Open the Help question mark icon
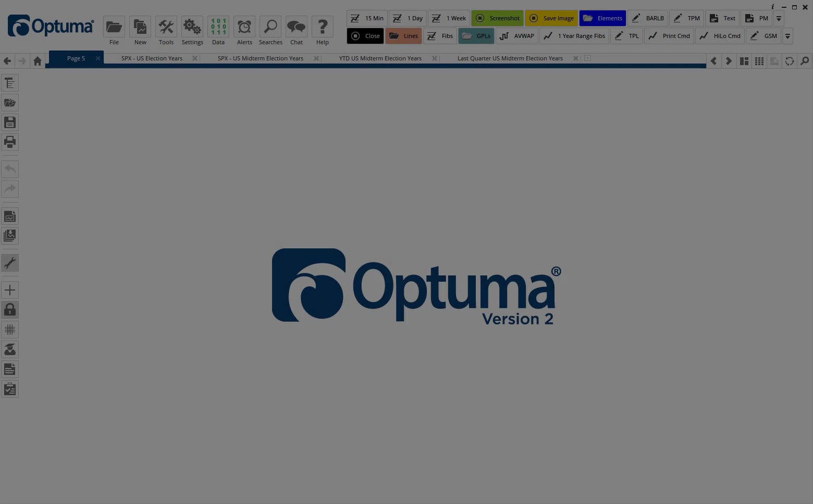Image resolution: width=813 pixels, height=504 pixels. point(323,27)
